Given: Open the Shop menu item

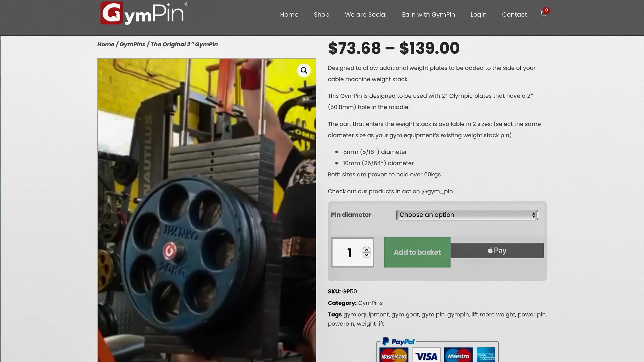Looking at the screenshot, I should click(321, 14).
